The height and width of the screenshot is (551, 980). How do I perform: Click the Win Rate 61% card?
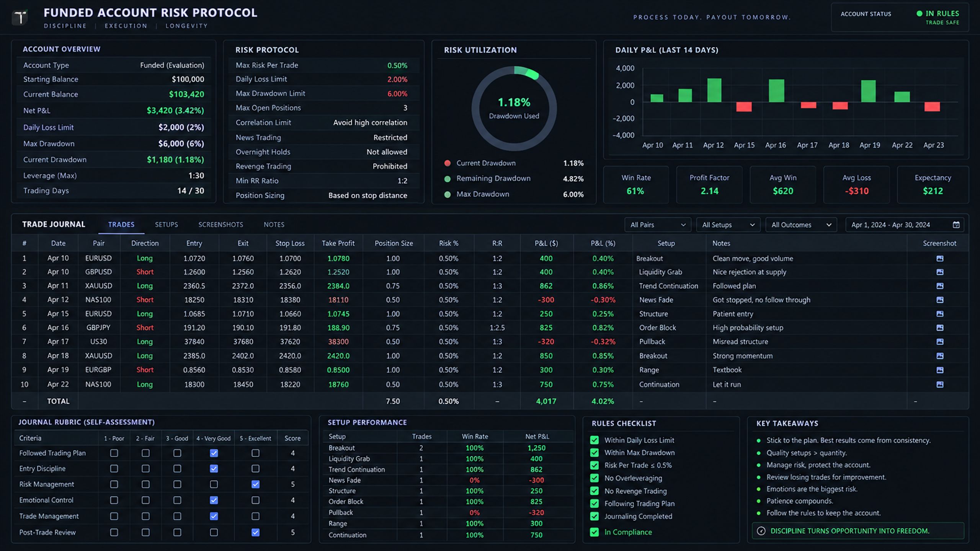tap(636, 185)
